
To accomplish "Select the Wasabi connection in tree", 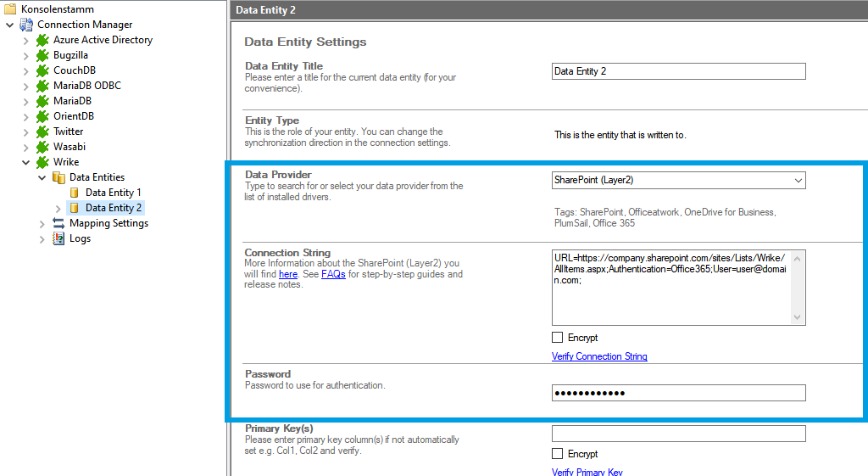I will pos(69,147).
